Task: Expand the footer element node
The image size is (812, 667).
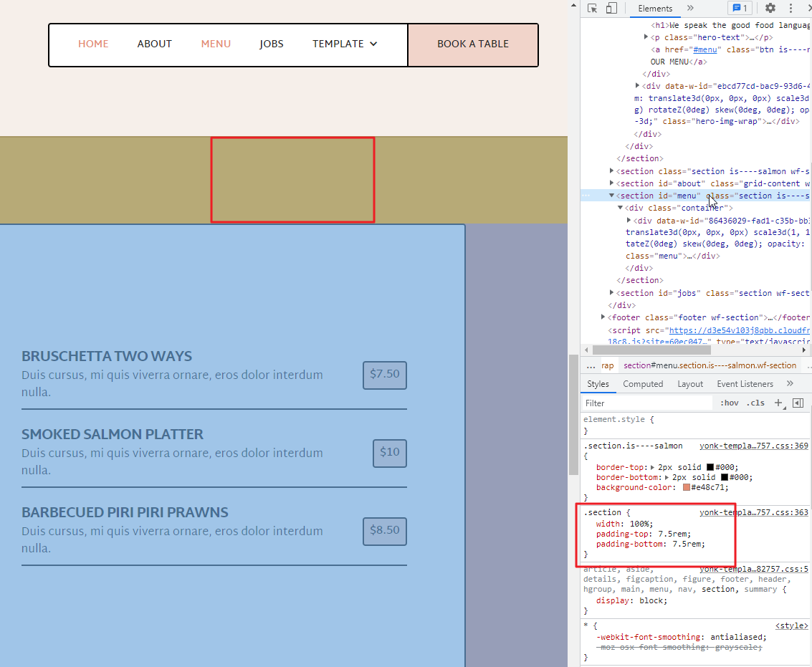Action: tap(603, 317)
